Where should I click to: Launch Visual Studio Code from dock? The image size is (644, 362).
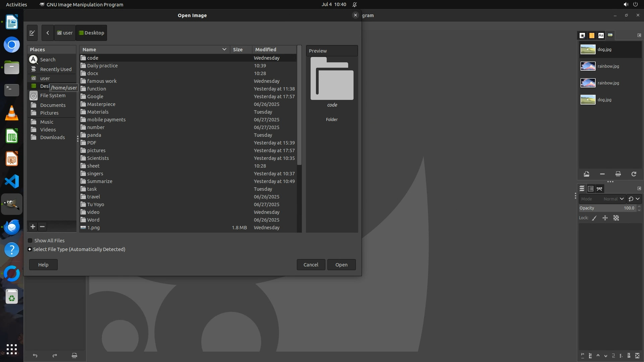coord(12,182)
